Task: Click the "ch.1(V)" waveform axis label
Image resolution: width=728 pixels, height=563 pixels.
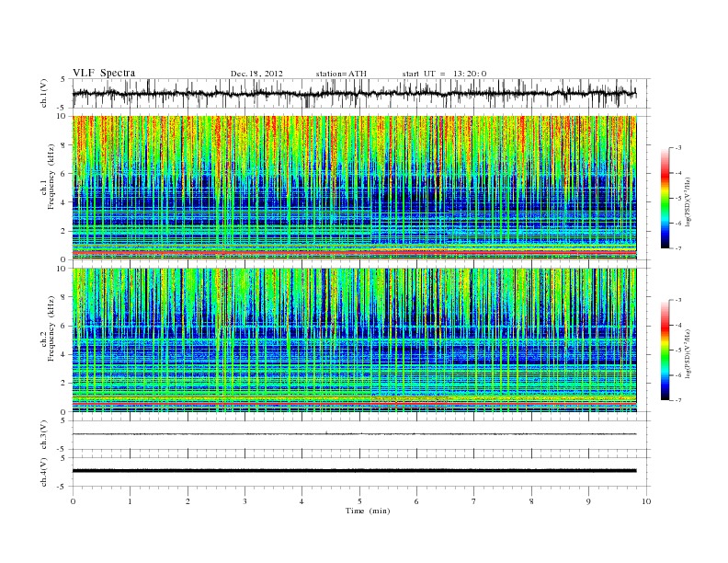Action: (44, 94)
